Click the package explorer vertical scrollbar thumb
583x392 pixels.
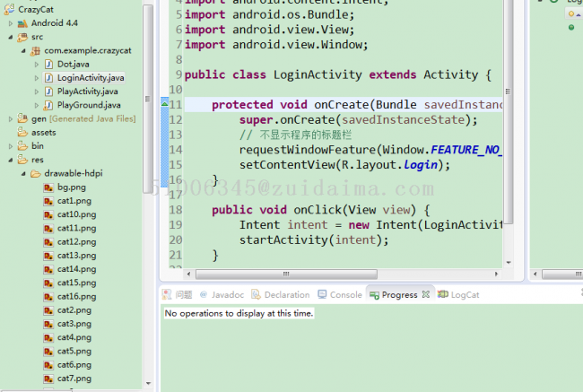[x=148, y=99]
